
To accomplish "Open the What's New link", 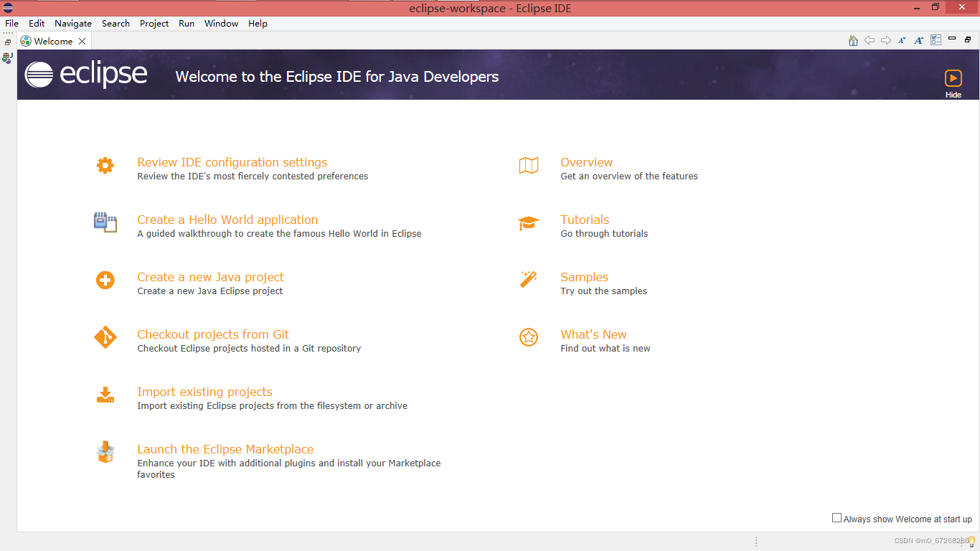I will (593, 334).
